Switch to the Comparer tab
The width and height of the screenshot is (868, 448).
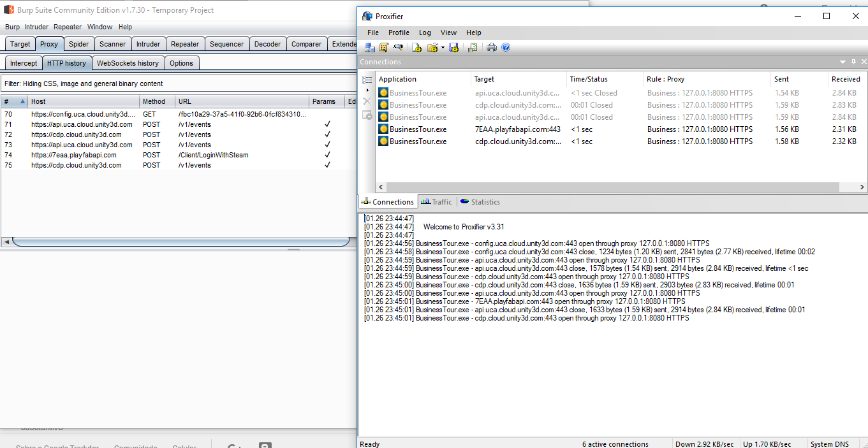[306, 44]
